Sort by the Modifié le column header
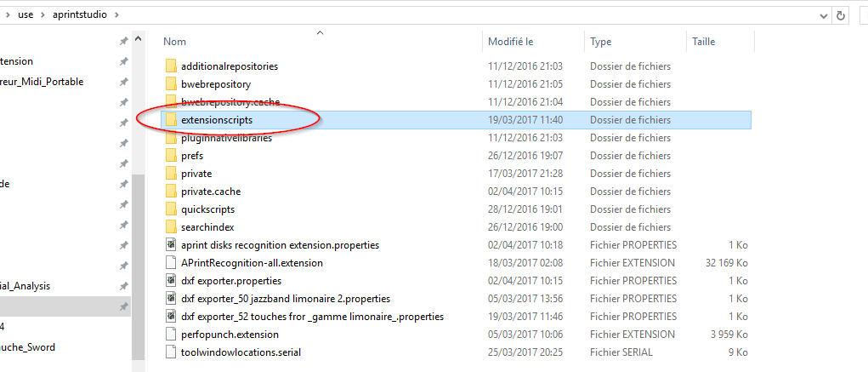 click(510, 42)
